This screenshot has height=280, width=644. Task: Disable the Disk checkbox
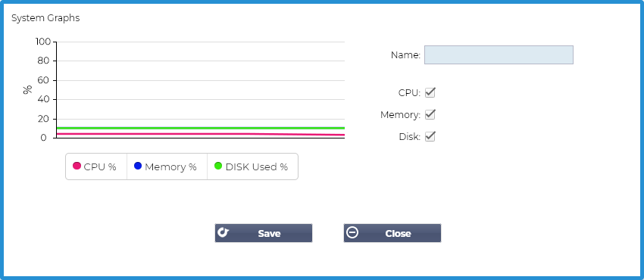coord(430,136)
